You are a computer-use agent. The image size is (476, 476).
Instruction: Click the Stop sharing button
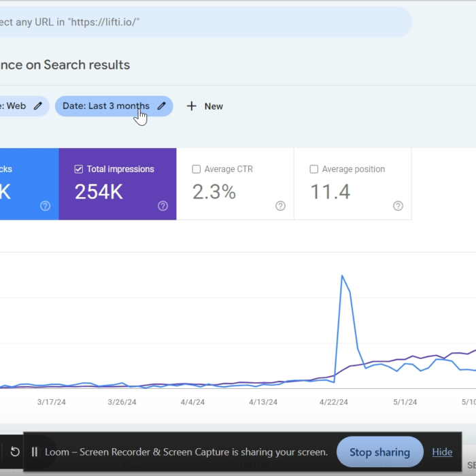pos(379,452)
